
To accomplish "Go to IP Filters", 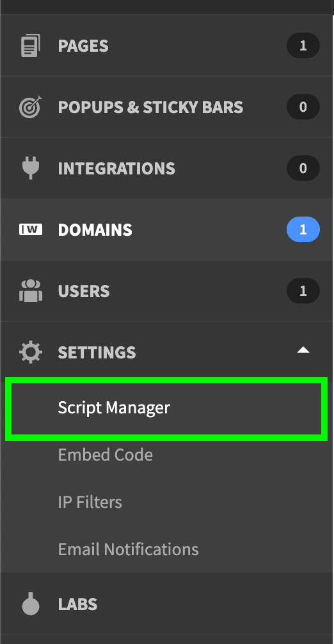I will [90, 502].
